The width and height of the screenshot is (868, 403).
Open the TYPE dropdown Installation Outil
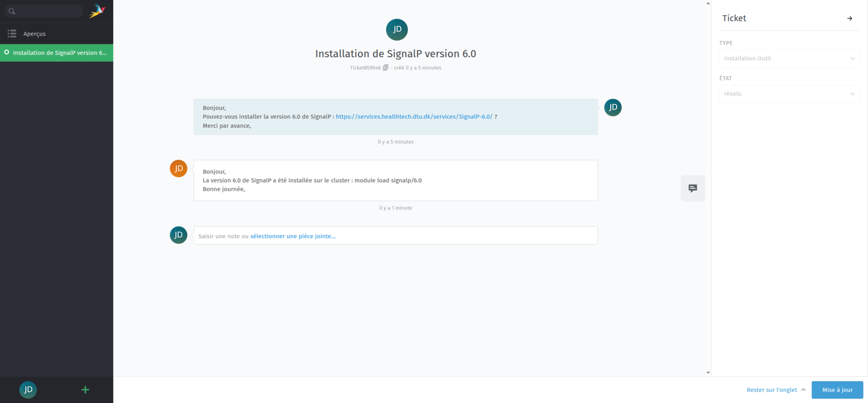click(789, 59)
